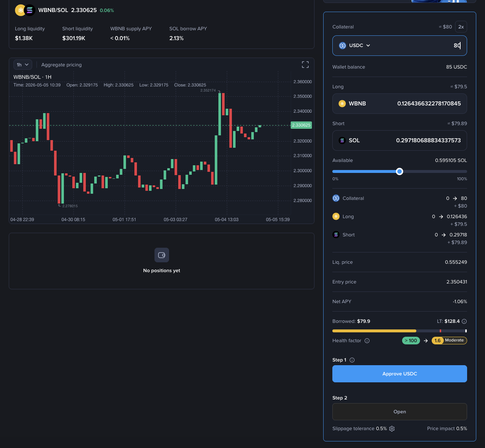Click the WBNB supply APY < 0.01% value
The height and width of the screenshot is (448, 485).
click(x=120, y=38)
